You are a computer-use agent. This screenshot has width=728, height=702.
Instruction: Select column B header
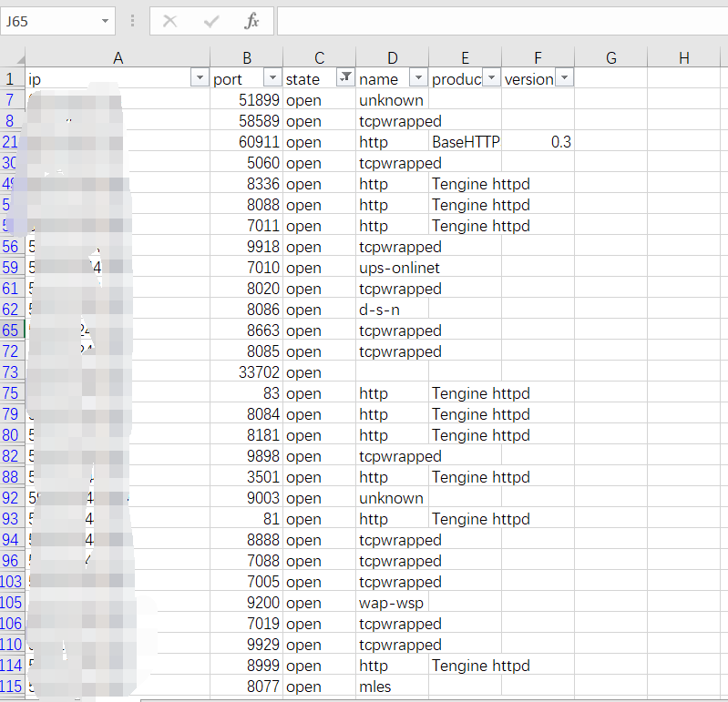(247, 58)
